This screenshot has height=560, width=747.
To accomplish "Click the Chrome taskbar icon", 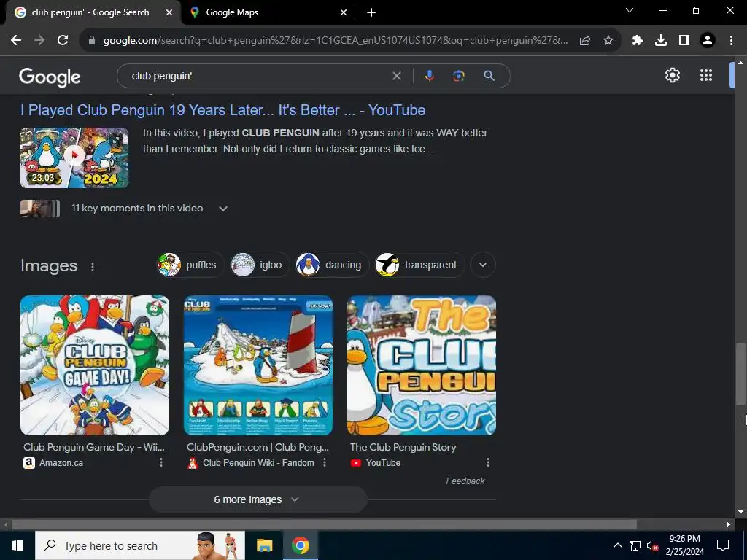I will click(300, 545).
